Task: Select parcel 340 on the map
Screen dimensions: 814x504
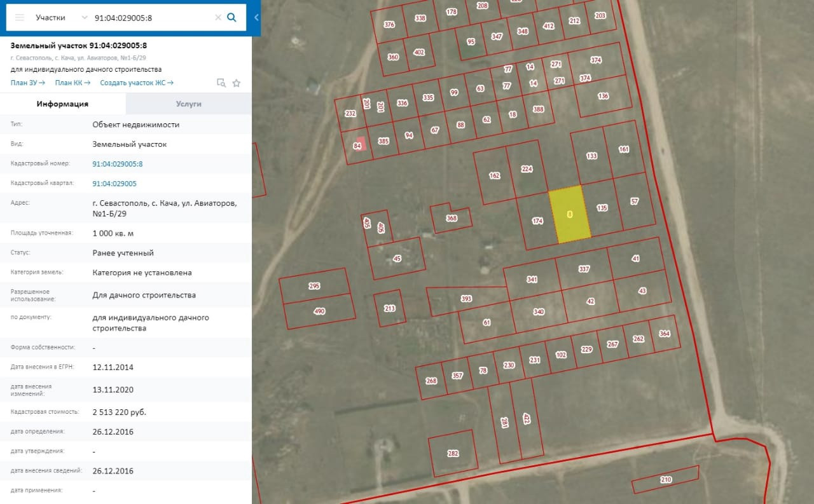Action: coord(539,311)
